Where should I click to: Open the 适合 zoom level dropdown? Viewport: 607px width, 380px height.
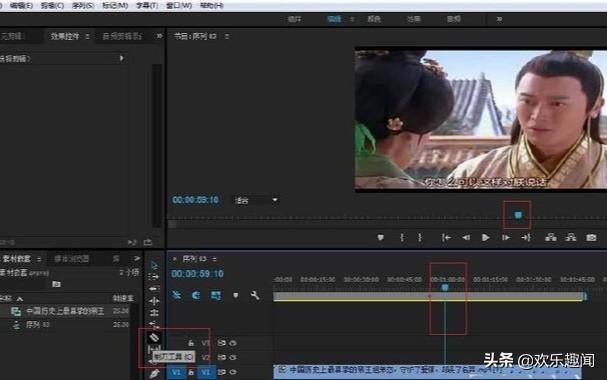pyautogui.click(x=256, y=200)
